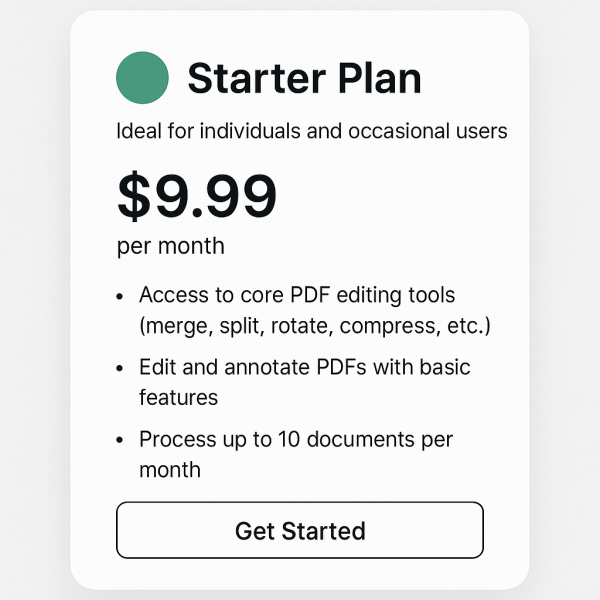This screenshot has height=600, width=600.
Task: Click the $9.99 price text
Action: pyautogui.click(x=197, y=196)
